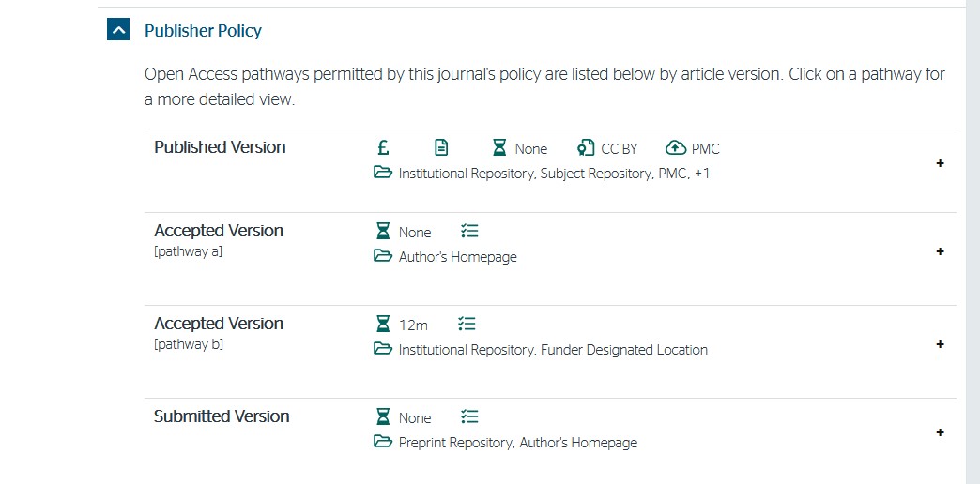Viewport: 980px width, 484px height.
Task: Click the Submitted Version conditions checklist icon
Action: tap(469, 416)
